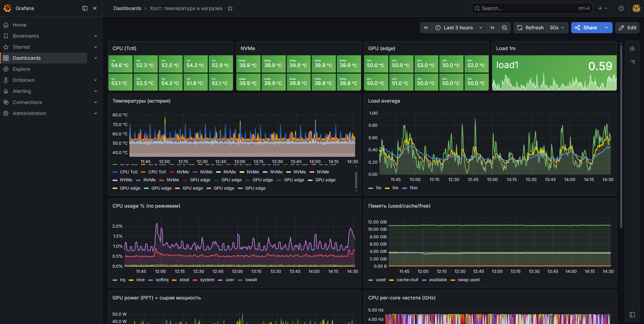The width and height of the screenshot is (644, 324).
Task: Click the Explore compass icon
Action: [6, 69]
